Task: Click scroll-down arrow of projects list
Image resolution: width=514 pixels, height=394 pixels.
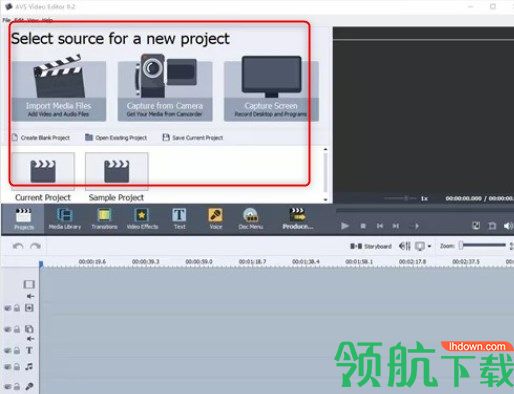Action: [325, 200]
